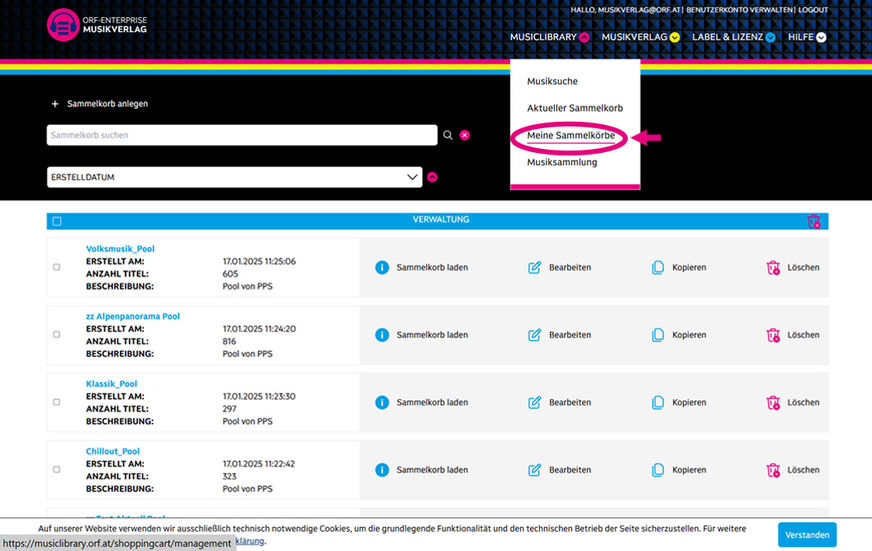Click the load icon for Volksmusik_Pool
The width and height of the screenshot is (872, 551).
click(x=381, y=267)
